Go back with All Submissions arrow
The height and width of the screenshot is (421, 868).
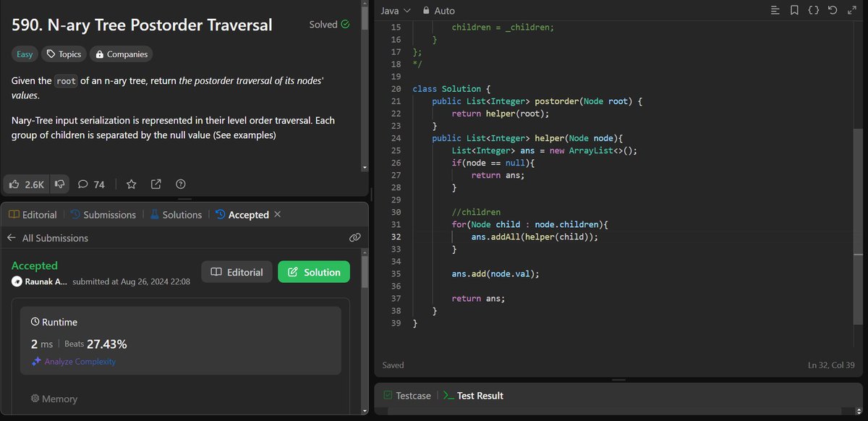click(11, 238)
